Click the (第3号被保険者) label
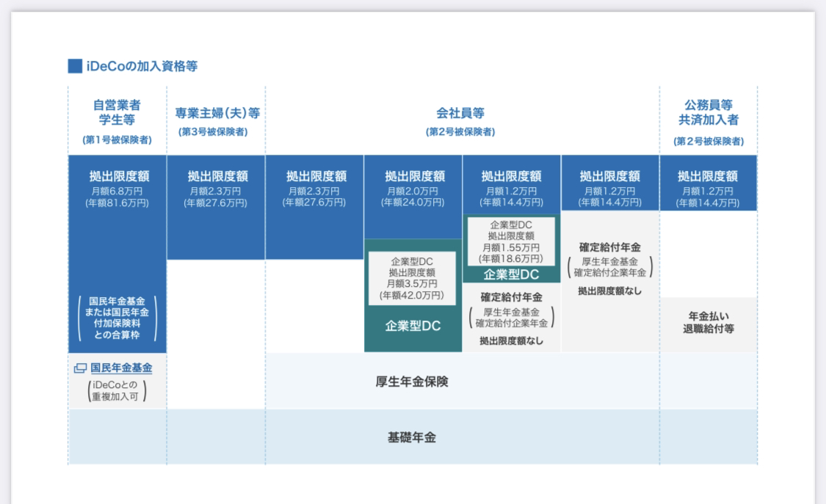This screenshot has width=826, height=504. click(x=213, y=131)
